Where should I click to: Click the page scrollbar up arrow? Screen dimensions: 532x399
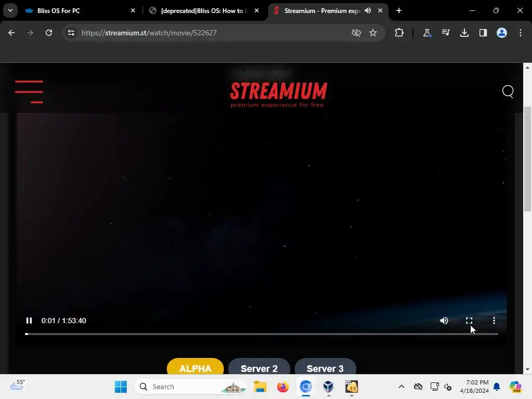coord(527,68)
